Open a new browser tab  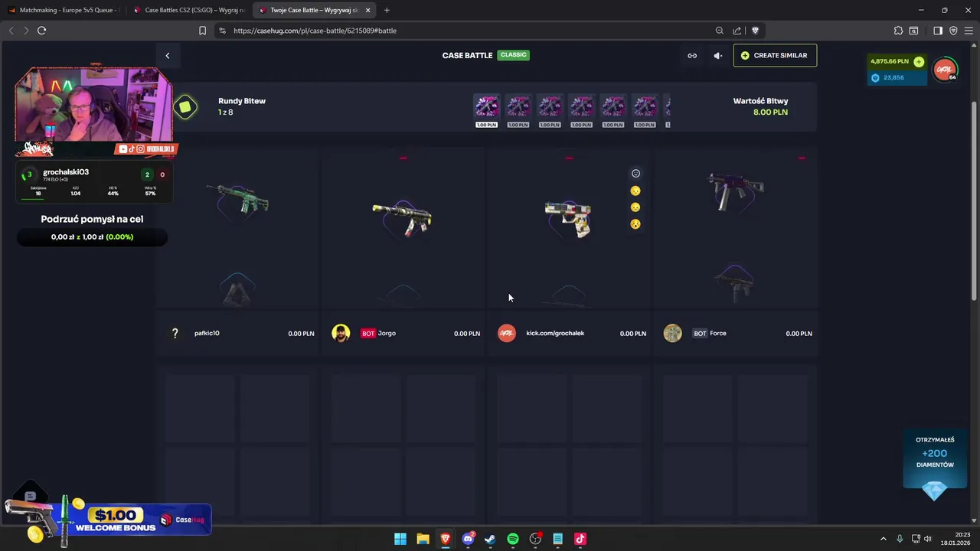point(387,10)
